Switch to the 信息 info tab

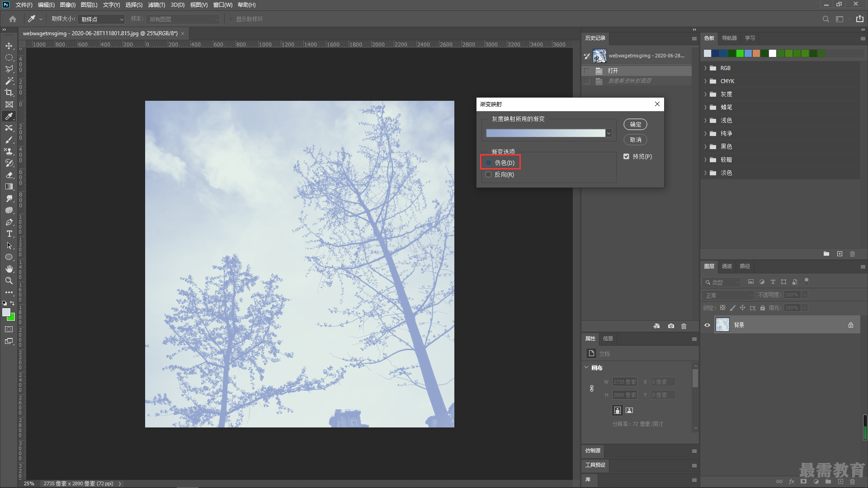click(608, 338)
